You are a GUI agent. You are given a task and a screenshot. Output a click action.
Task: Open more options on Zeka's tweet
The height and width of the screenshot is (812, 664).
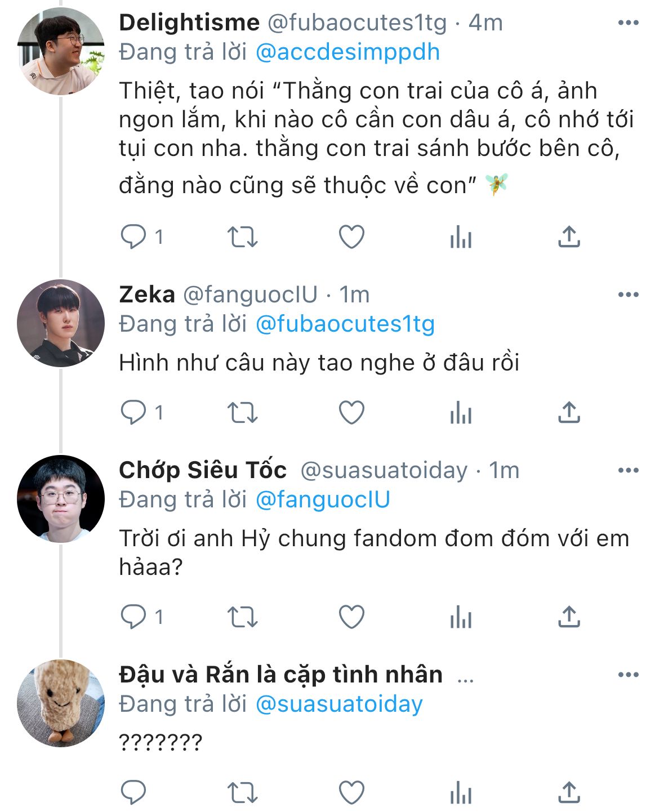point(628,295)
